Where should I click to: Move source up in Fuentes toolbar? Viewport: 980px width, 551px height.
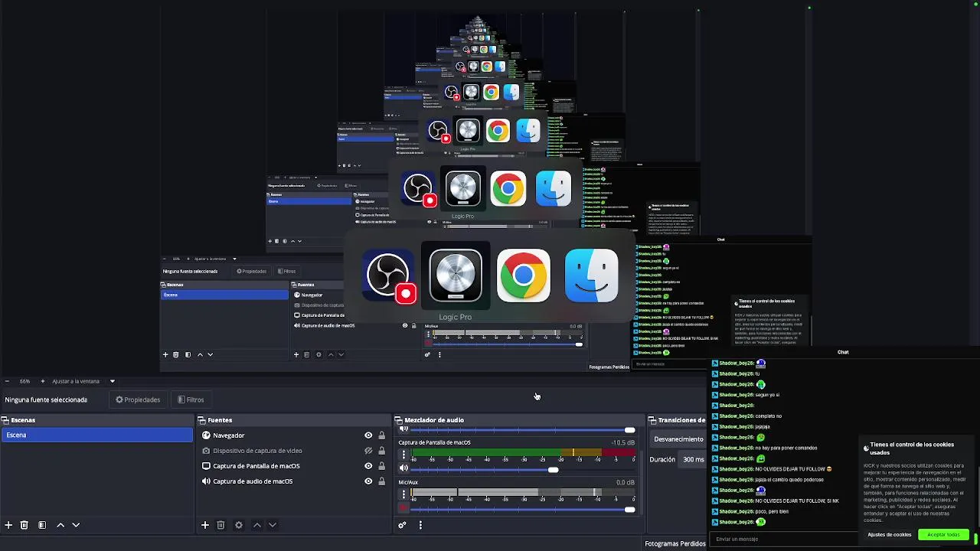click(257, 525)
